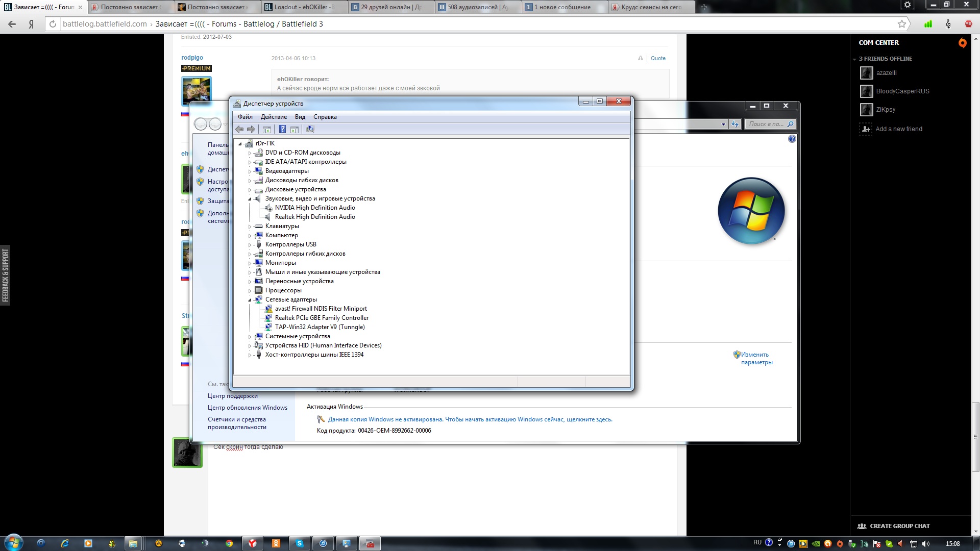The image size is (980, 551).
Task: Click Scan for hardware changes toolbar icon
Action: pos(310,130)
